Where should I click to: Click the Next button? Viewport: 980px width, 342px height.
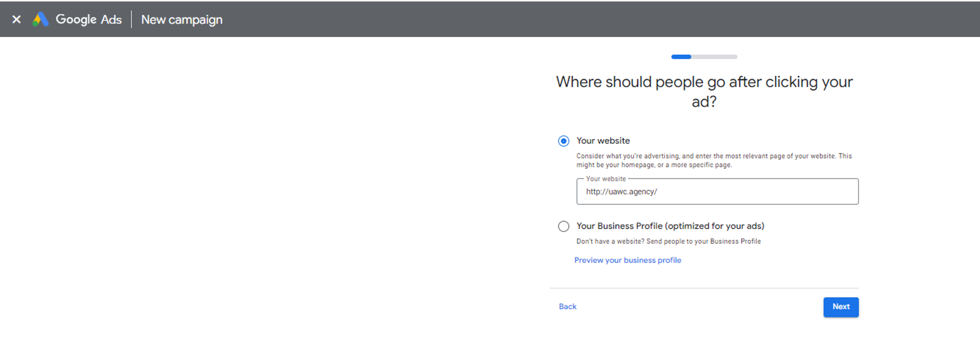pos(841,307)
